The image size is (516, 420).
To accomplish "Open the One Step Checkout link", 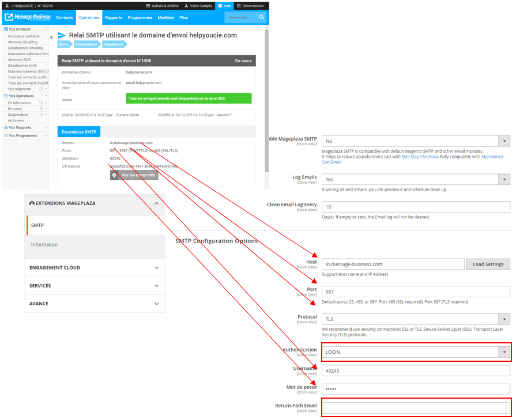I will (420, 157).
